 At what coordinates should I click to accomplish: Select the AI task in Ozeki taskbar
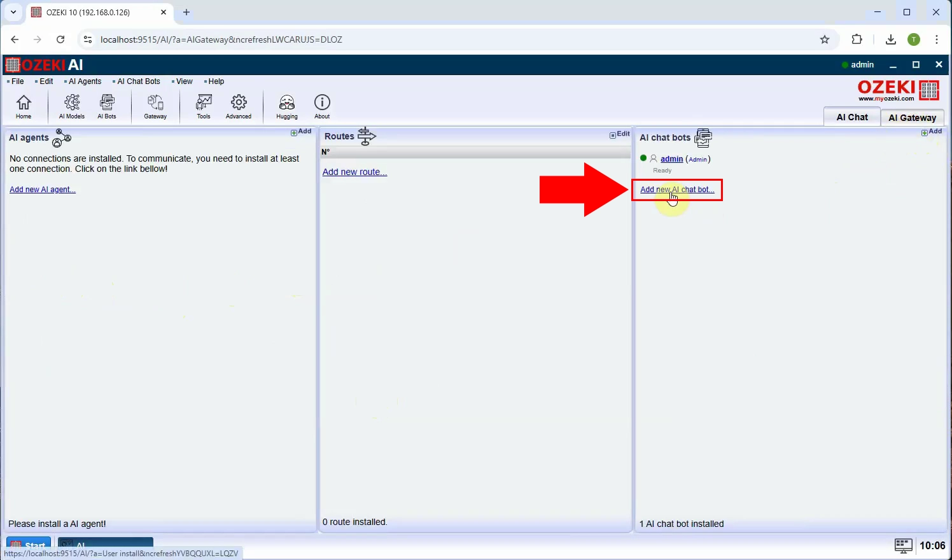106,544
